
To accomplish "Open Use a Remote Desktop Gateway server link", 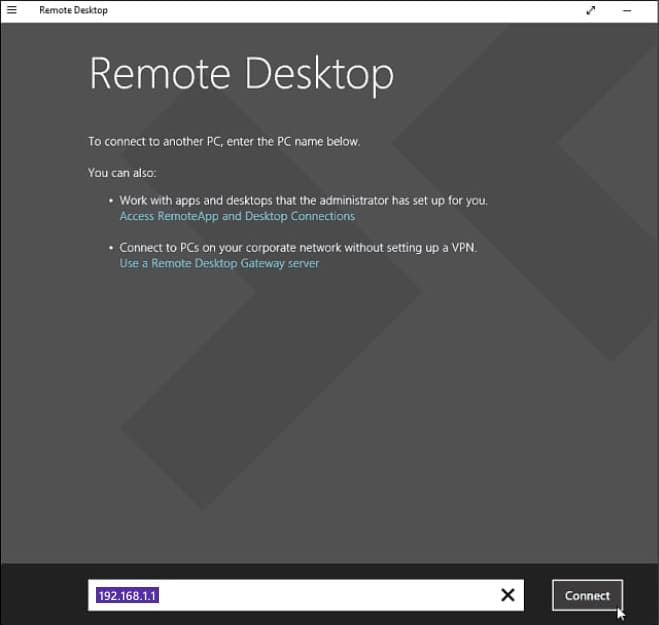I will coord(219,264).
